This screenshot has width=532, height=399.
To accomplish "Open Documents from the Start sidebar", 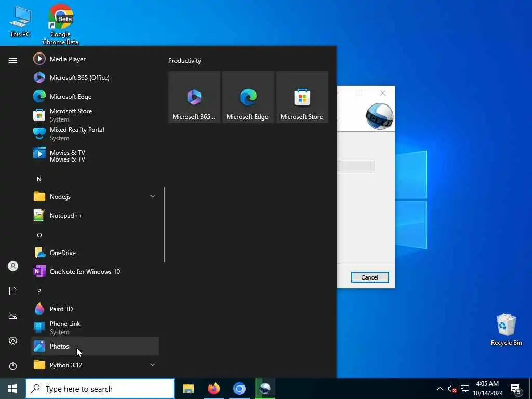I will [x=13, y=291].
